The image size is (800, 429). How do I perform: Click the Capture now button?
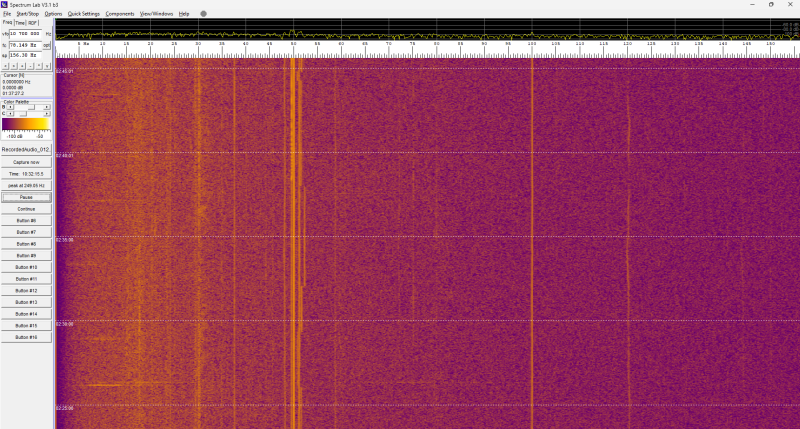point(26,162)
